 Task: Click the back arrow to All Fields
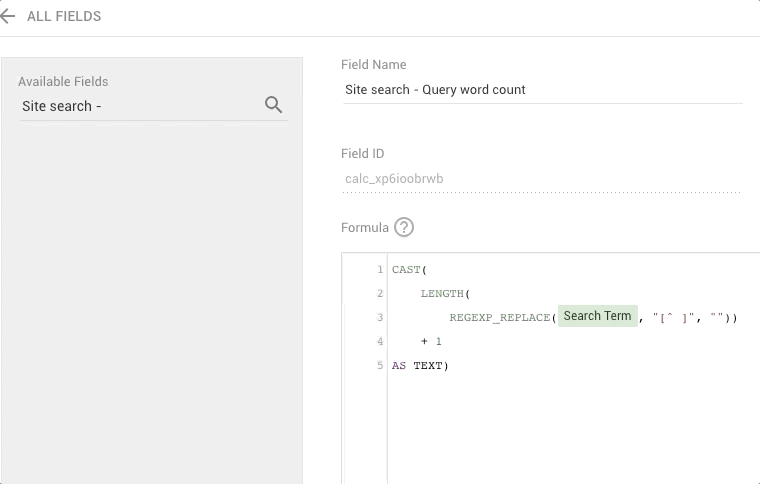pyautogui.click(x=8, y=16)
